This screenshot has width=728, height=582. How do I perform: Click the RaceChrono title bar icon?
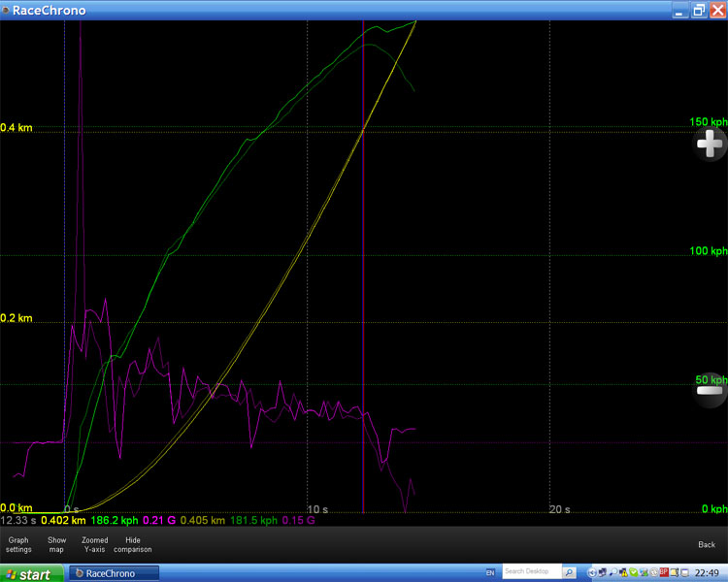6,10
